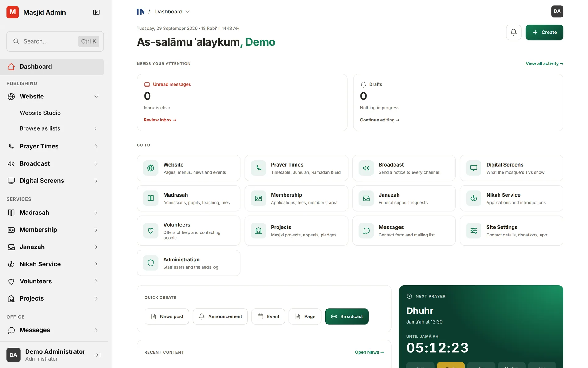This screenshot has width=588, height=368.
Task: Expand Broadcast chevron in sidebar
Action: pyautogui.click(x=96, y=164)
